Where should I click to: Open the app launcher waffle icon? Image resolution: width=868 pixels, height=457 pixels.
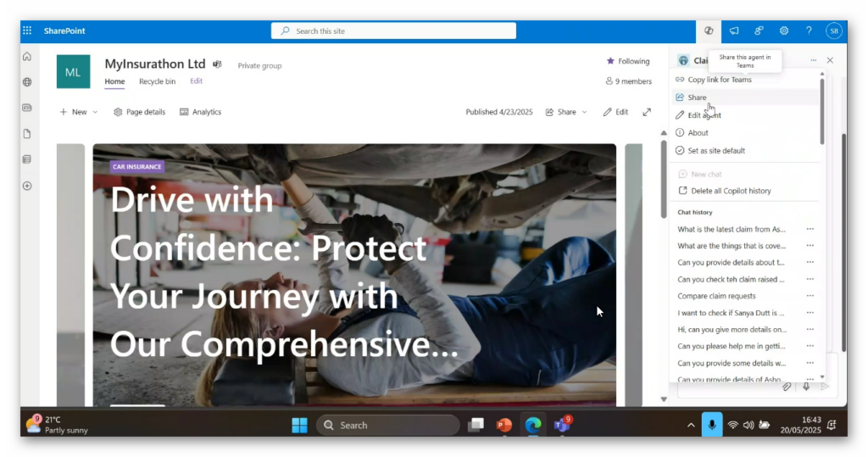click(27, 31)
